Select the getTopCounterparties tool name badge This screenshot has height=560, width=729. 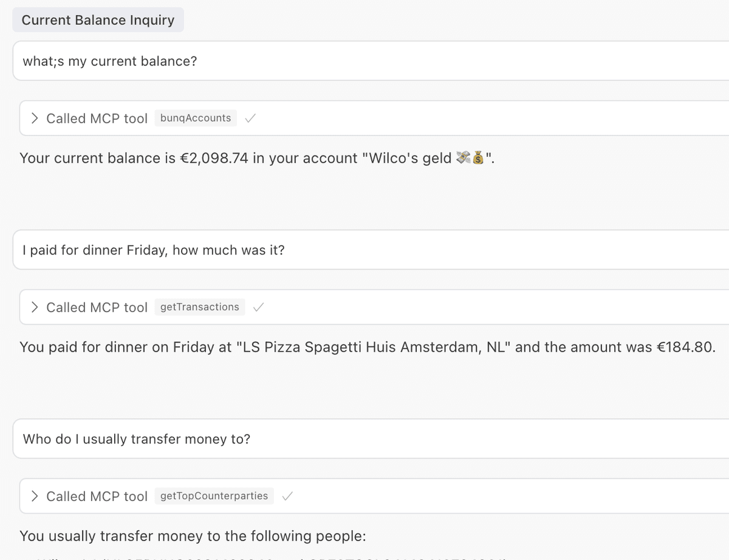click(x=214, y=496)
